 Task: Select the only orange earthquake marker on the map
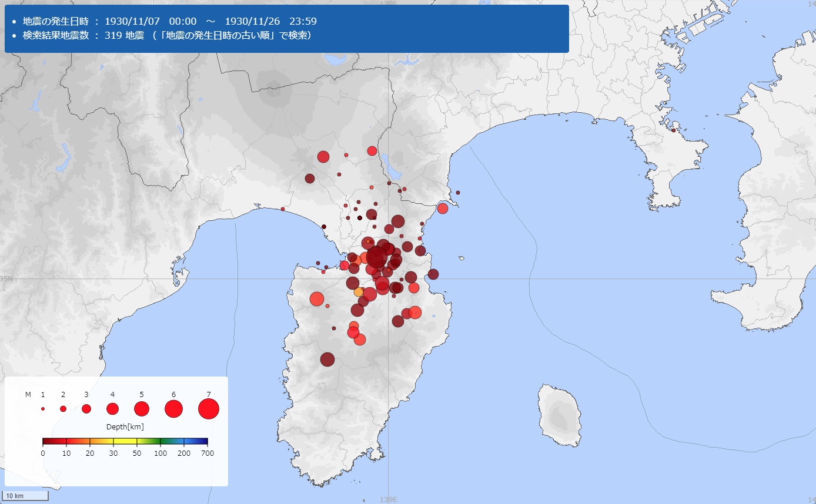pos(359,292)
